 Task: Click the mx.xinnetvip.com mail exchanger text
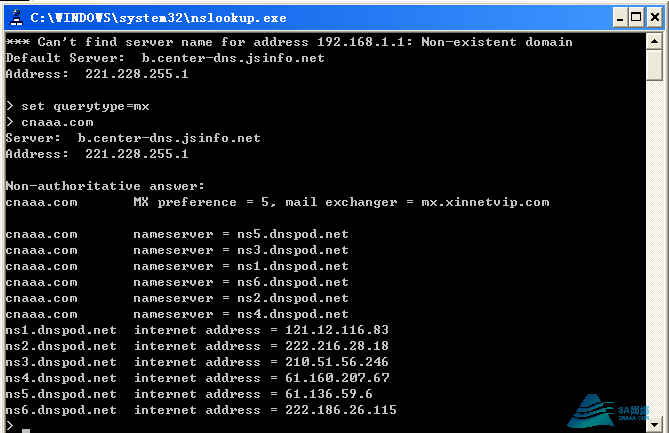click(485, 202)
